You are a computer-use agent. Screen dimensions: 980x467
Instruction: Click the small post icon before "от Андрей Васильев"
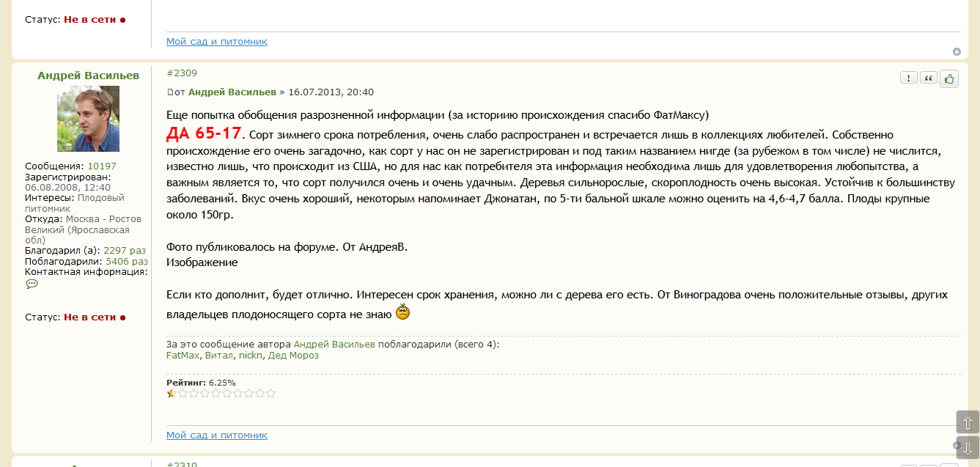(x=170, y=92)
